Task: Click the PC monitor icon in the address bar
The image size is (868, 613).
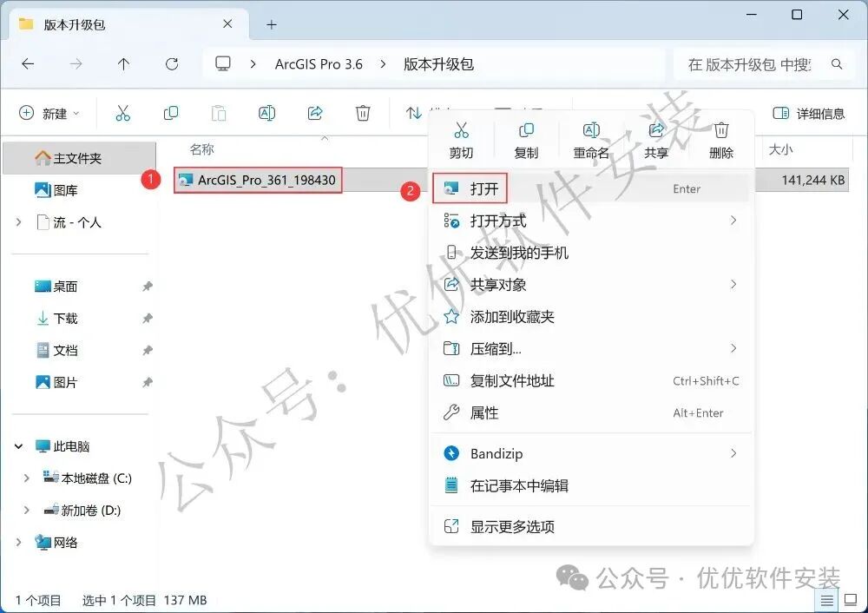Action: pos(223,63)
